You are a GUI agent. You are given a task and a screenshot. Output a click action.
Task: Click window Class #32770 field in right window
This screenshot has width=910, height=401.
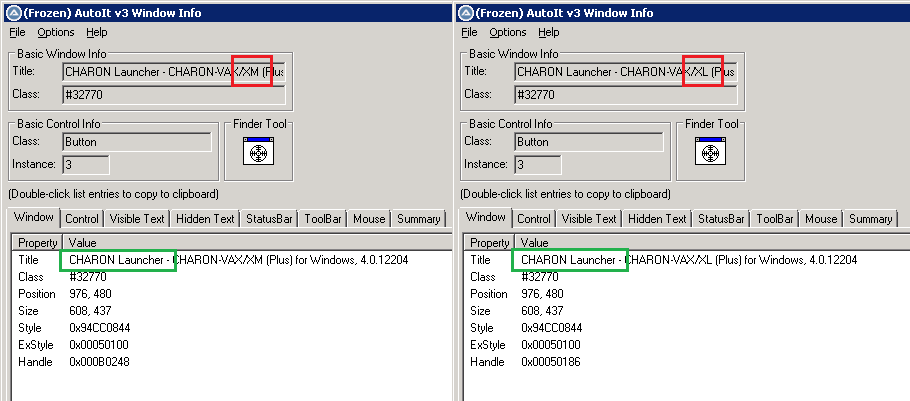[626, 95]
